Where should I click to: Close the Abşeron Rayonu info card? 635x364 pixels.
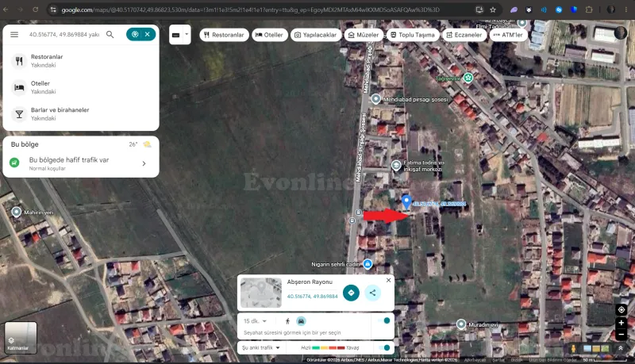coord(388,280)
